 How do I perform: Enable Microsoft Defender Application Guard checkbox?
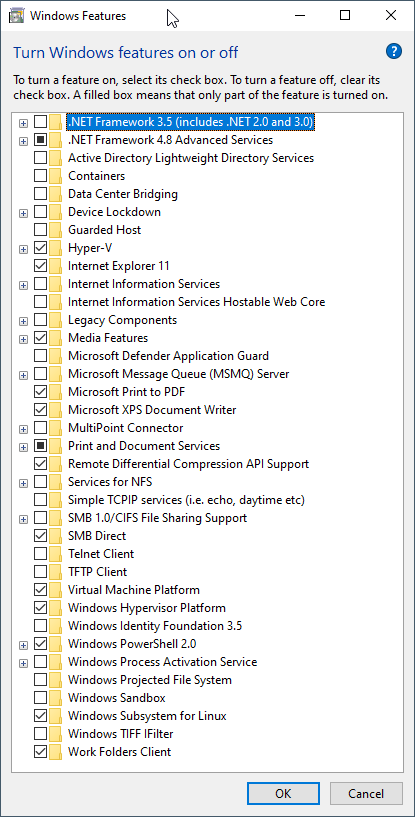coord(40,356)
